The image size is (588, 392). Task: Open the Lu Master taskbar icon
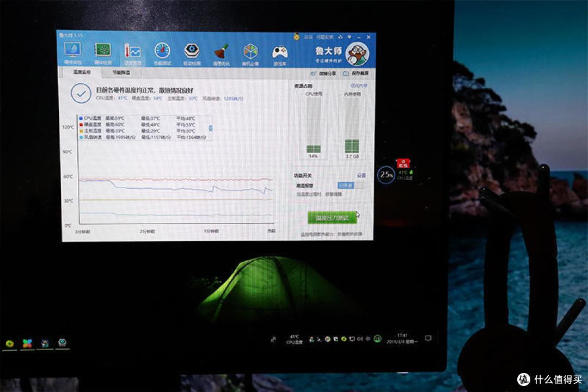click(x=62, y=342)
